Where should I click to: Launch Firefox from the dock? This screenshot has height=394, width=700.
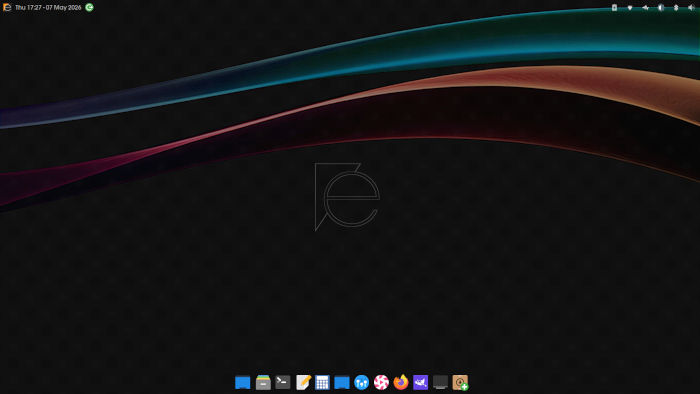pos(401,382)
